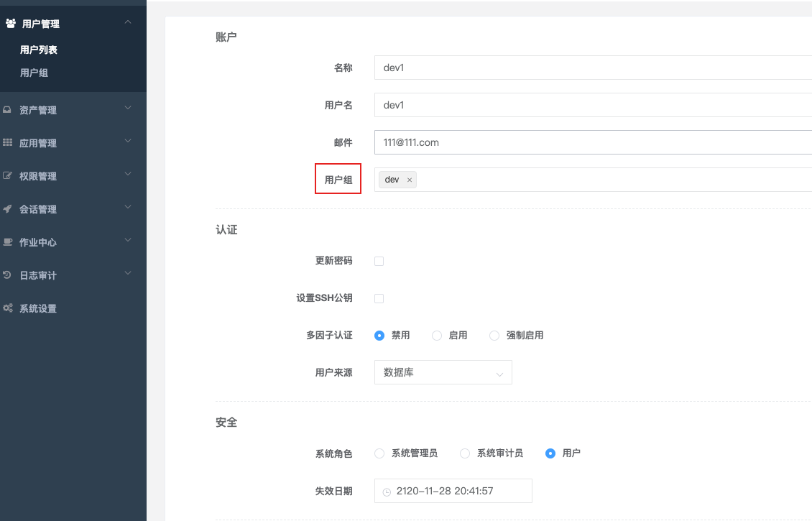Open the 资产管理 menu label
This screenshot has width=812, height=521.
tap(38, 111)
